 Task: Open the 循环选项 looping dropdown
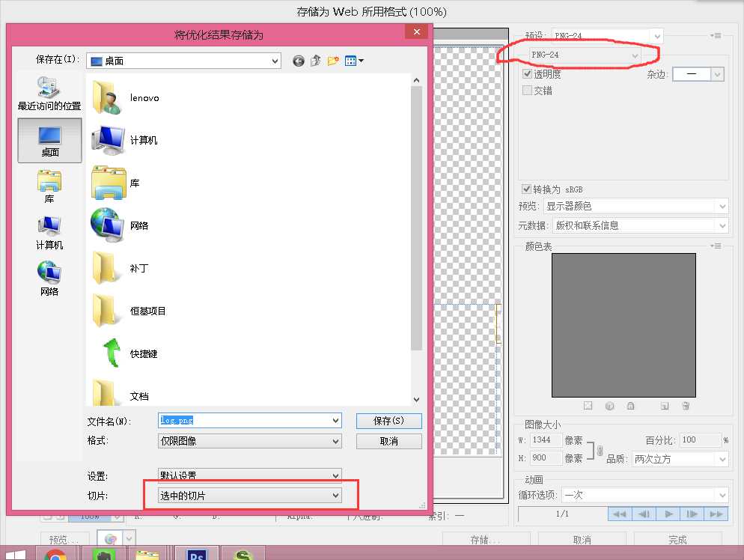pos(645,495)
